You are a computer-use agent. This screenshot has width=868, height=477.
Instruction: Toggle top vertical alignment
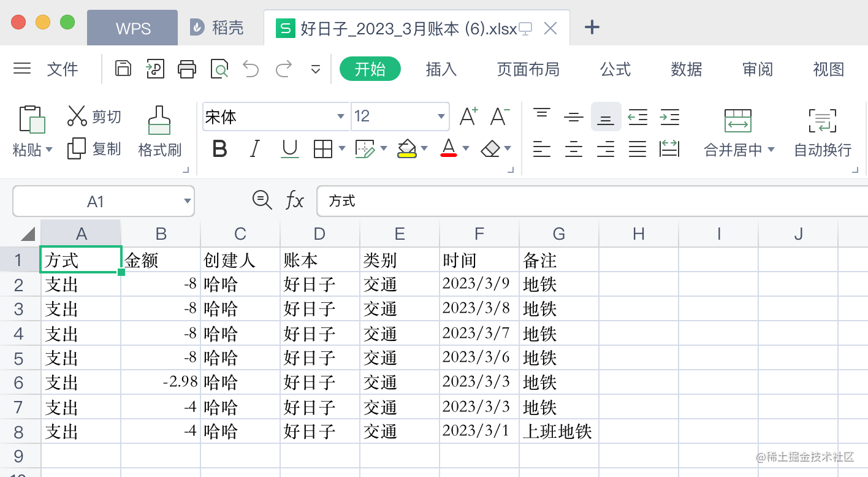click(x=541, y=113)
